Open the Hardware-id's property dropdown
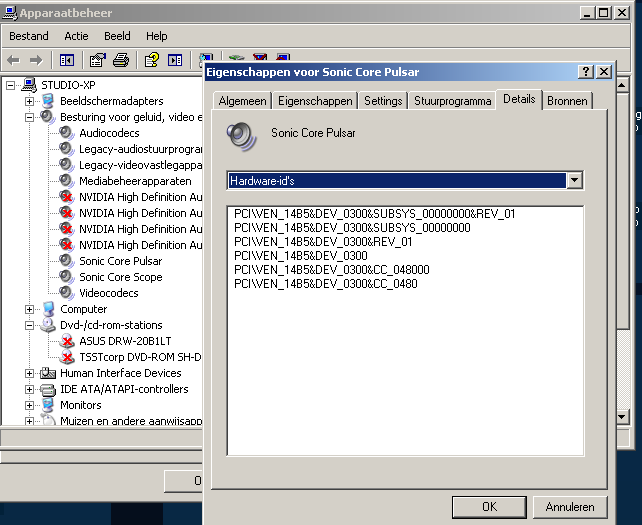This screenshot has width=642, height=525. coord(574,181)
